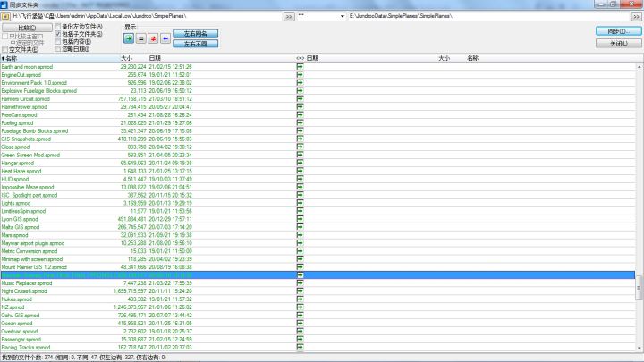Open right folder picker >> button
This screenshot has width=644, height=362.
[636, 17]
